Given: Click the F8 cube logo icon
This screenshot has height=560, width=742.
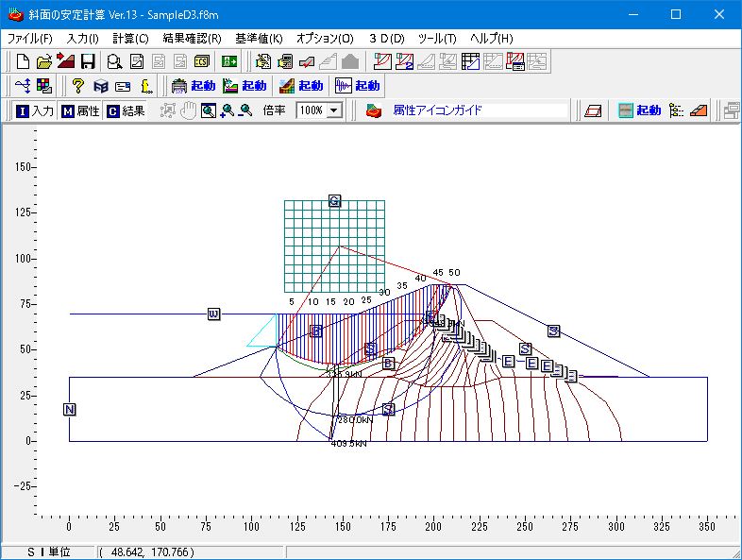Looking at the screenshot, I should 101,86.
